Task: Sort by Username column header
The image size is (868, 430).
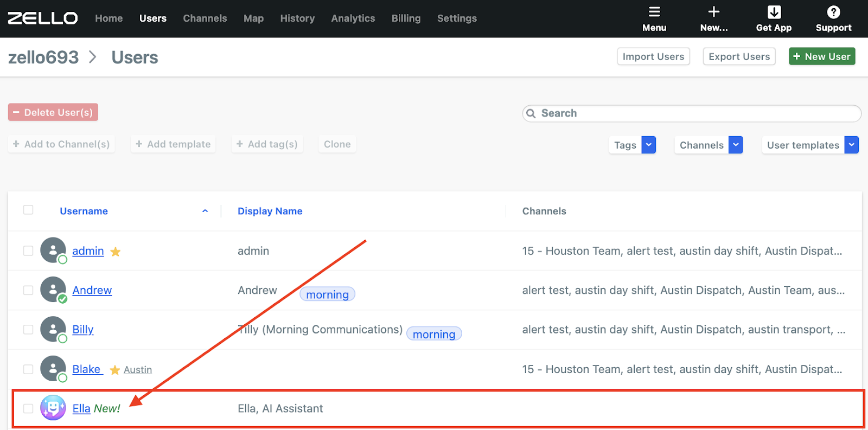Action: pos(84,211)
